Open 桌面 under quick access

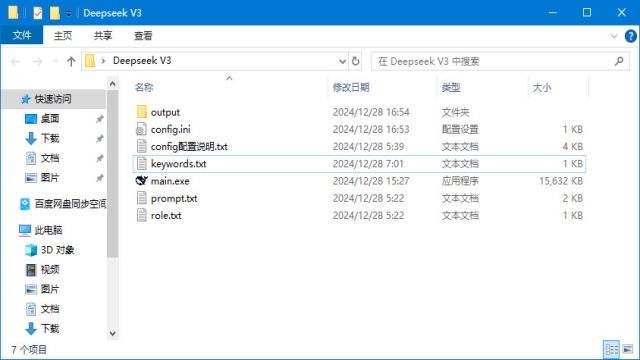click(x=50, y=118)
